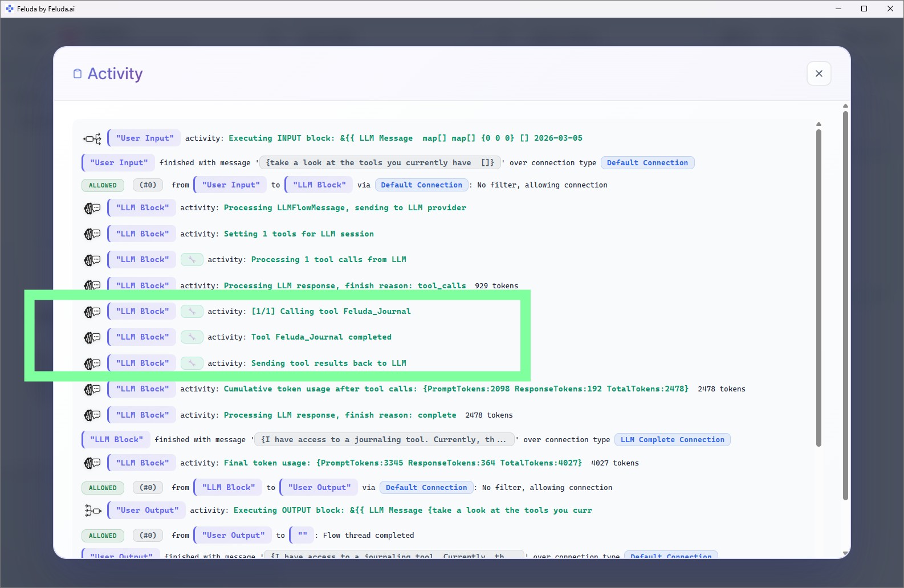This screenshot has height=588, width=904.
Task: Click outer scrollbar up arrow
Action: tap(845, 106)
